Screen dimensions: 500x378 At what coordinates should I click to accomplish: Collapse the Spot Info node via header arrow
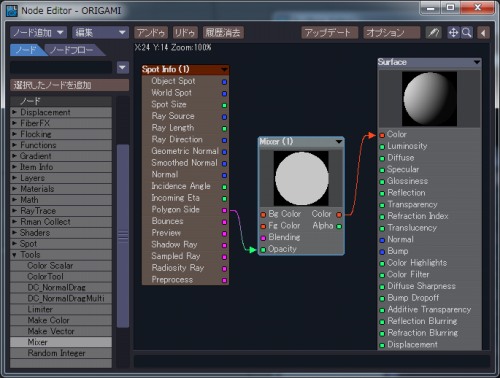click(x=224, y=69)
